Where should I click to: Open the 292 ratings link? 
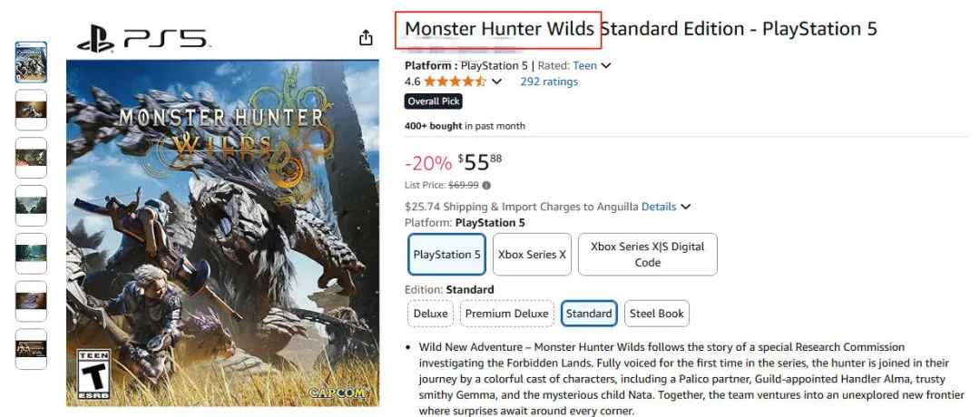click(x=548, y=82)
